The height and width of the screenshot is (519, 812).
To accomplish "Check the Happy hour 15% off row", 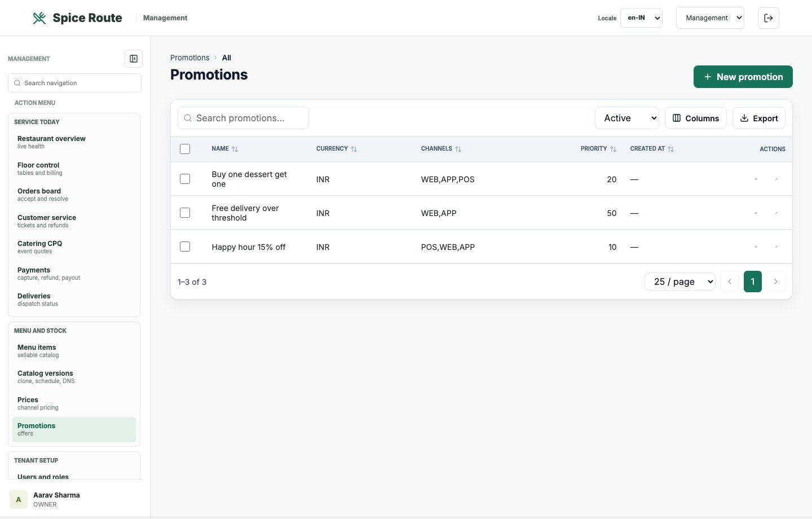I will pos(185,247).
